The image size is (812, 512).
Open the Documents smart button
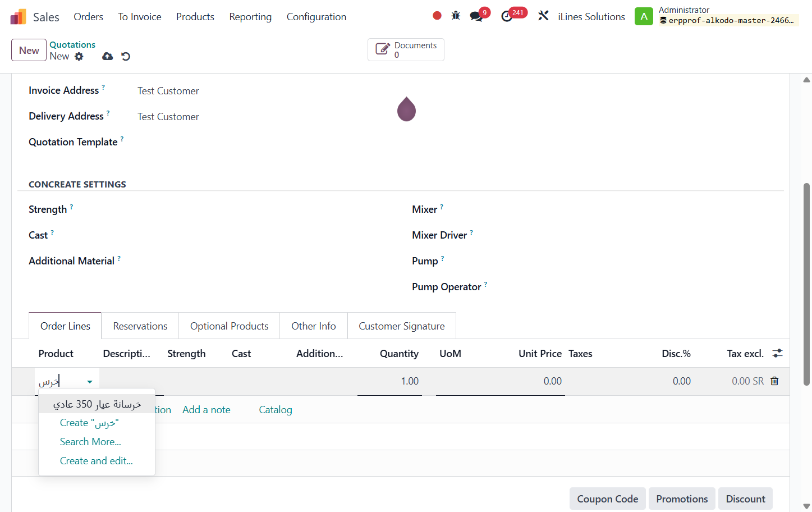click(x=406, y=50)
